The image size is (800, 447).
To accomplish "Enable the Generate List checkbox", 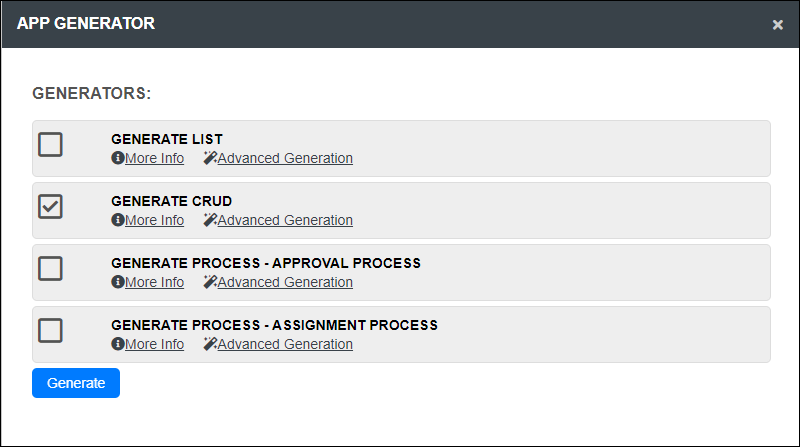I will click(x=51, y=144).
